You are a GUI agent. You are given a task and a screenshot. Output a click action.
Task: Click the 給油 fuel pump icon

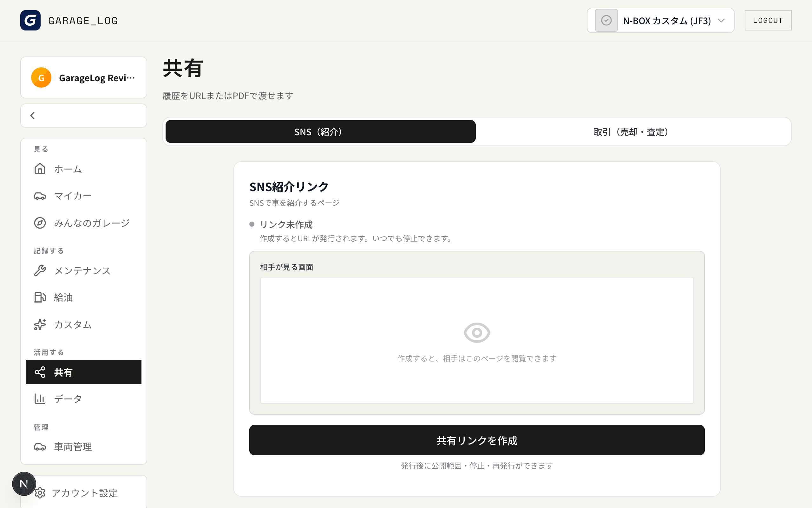[40, 297]
